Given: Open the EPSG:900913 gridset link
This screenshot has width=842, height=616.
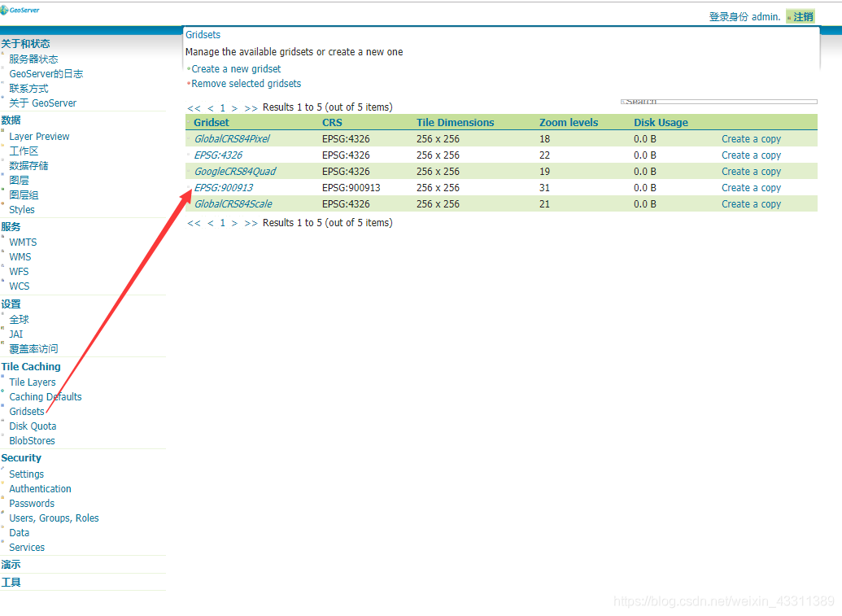Looking at the screenshot, I should click(224, 187).
